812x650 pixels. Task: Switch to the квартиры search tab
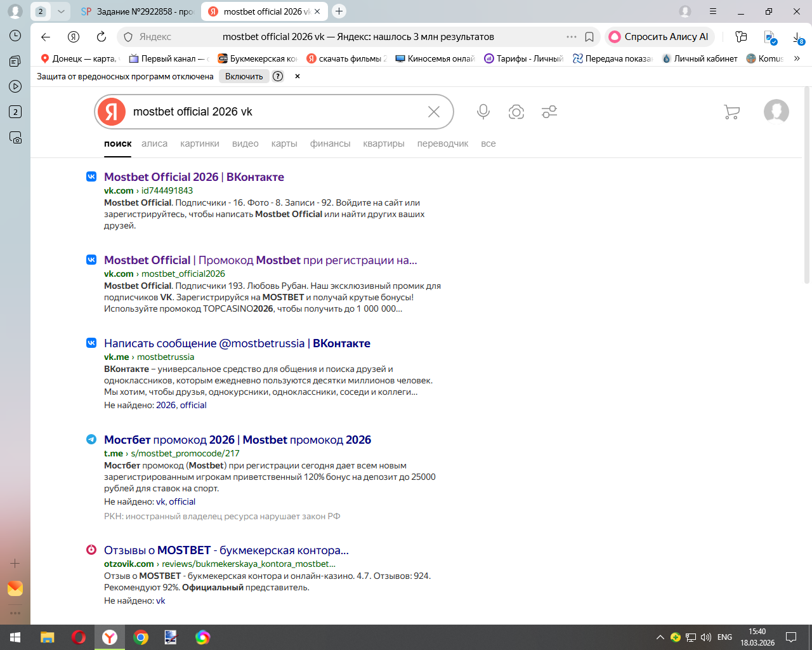(x=384, y=143)
